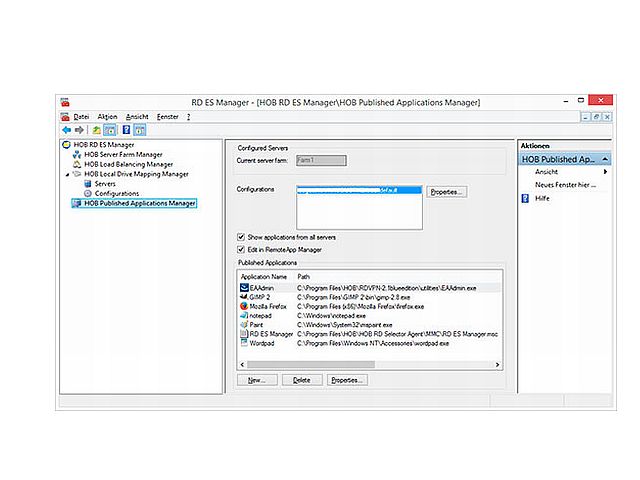The image size is (640, 480).
Task: Open the Aktion menu
Action: [107, 117]
